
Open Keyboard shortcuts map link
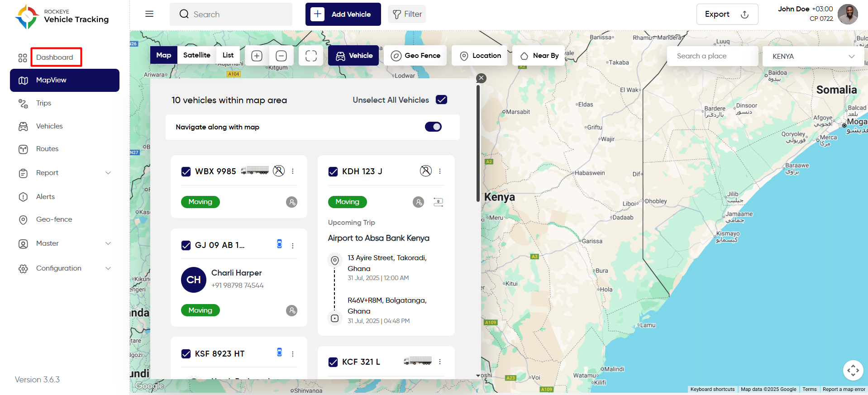point(712,389)
